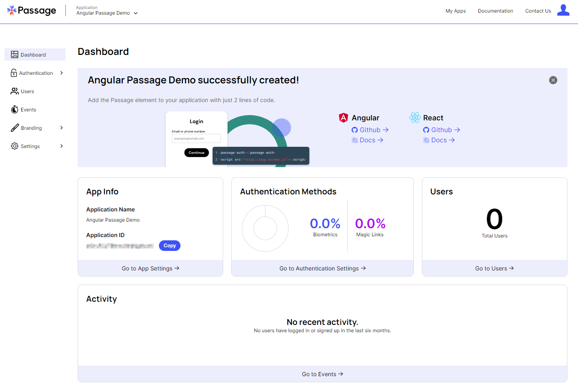The width and height of the screenshot is (578, 392).
Task: Go to Authentication Settings
Action: (322, 268)
